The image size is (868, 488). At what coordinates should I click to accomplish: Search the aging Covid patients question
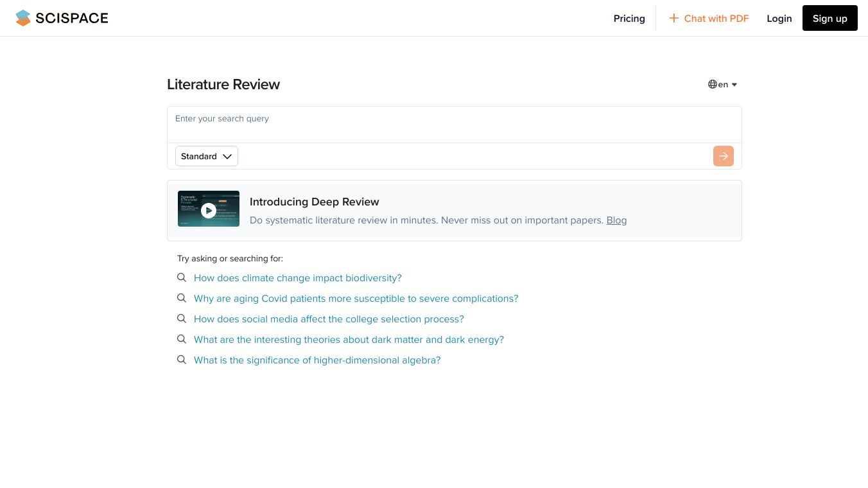(356, 299)
